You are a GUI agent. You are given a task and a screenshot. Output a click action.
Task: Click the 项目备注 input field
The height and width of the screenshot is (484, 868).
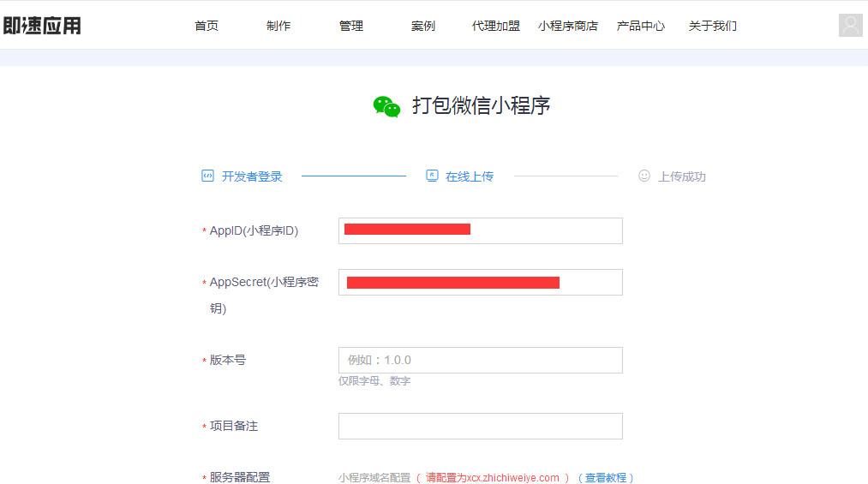(481, 426)
